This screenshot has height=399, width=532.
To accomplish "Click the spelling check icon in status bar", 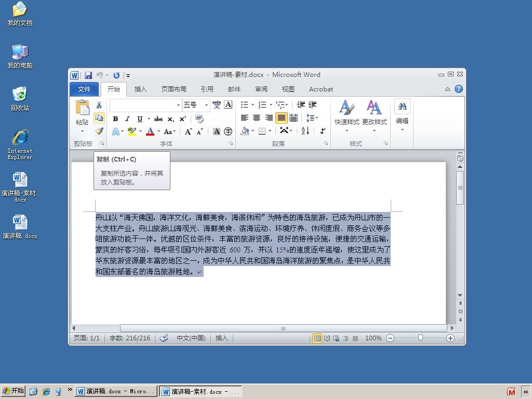I will tap(164, 338).
